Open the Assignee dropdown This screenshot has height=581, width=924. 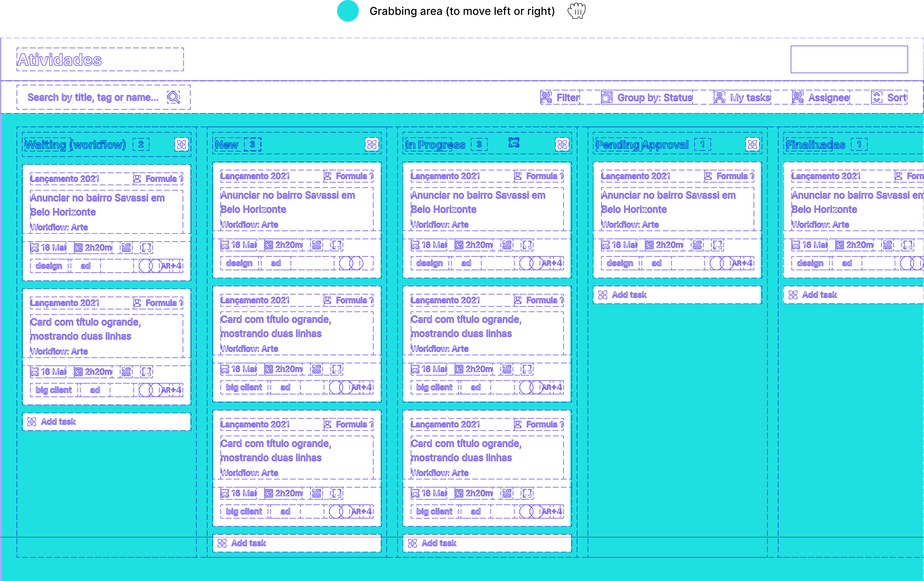click(x=821, y=98)
